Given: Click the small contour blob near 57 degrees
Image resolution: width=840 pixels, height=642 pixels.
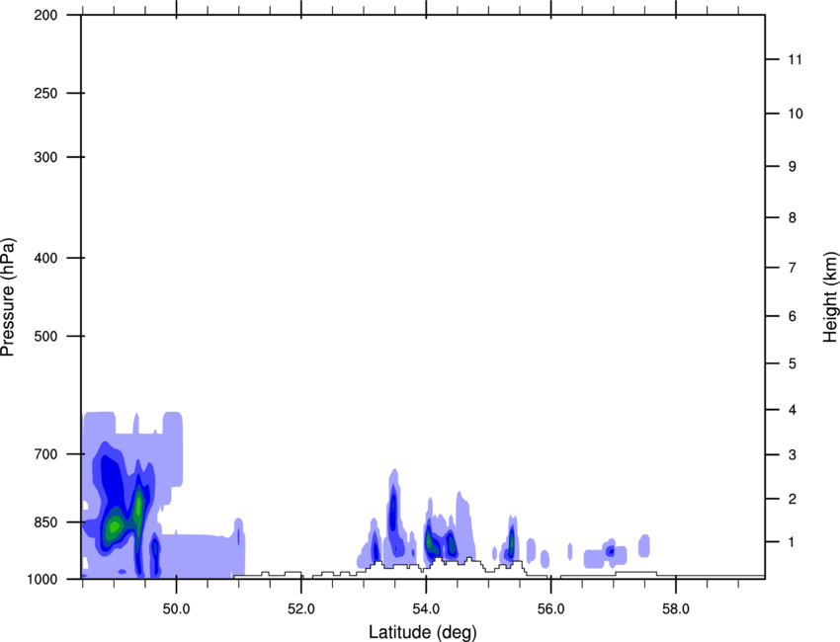Looking at the screenshot, I should 610,550.
